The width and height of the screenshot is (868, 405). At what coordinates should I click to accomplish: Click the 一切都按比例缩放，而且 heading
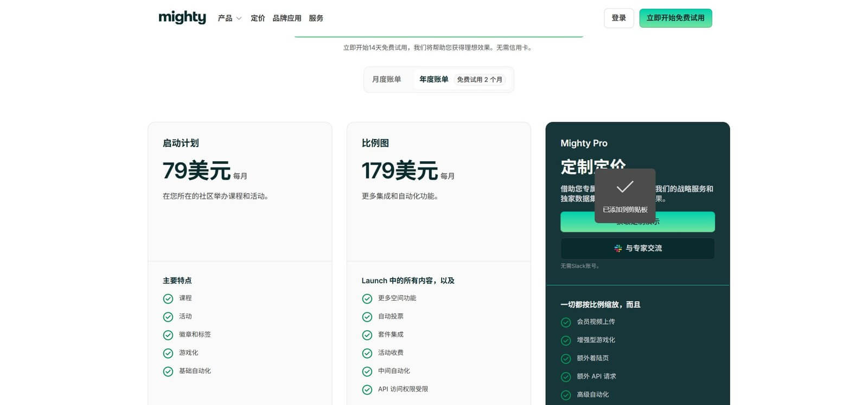point(601,305)
